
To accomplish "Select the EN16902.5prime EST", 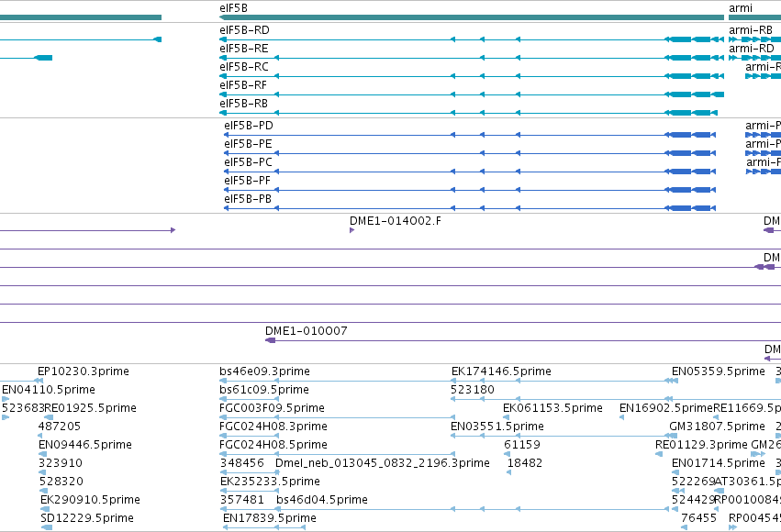I will [x=666, y=408].
